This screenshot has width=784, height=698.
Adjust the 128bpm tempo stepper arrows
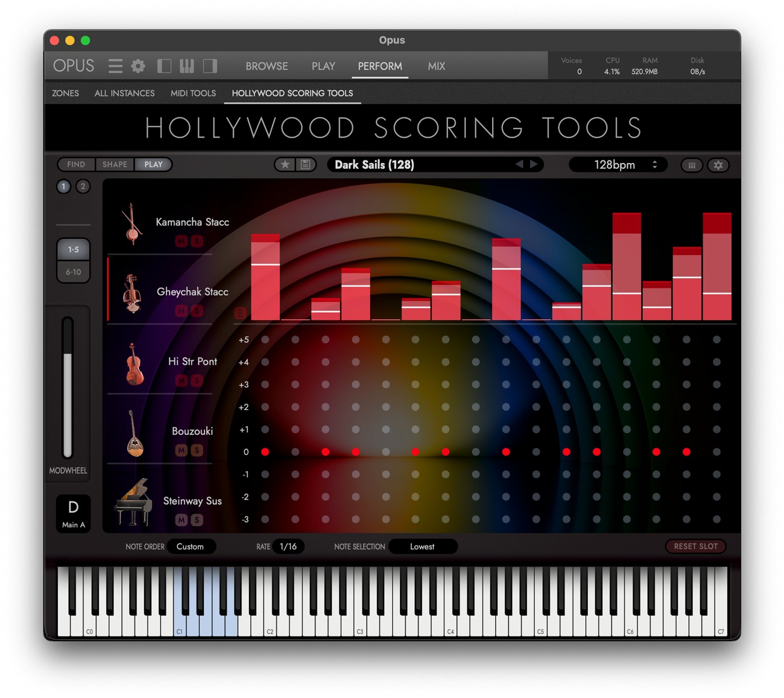click(655, 165)
